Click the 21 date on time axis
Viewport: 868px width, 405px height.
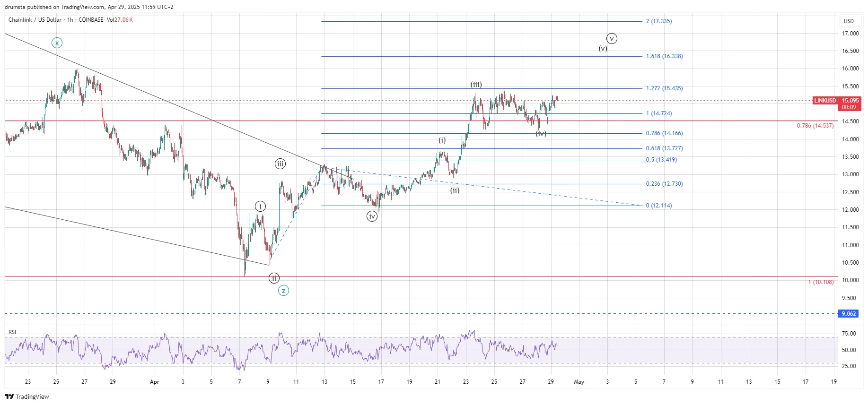pos(438,382)
